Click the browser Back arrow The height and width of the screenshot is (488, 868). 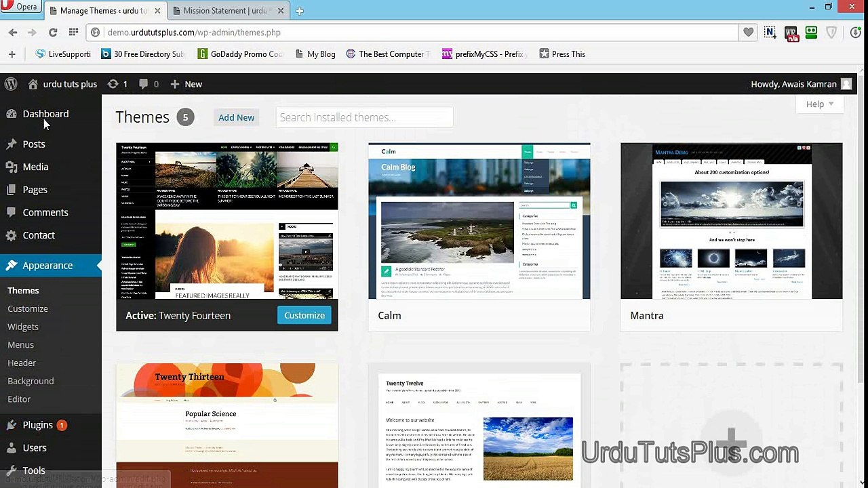pyautogui.click(x=13, y=33)
